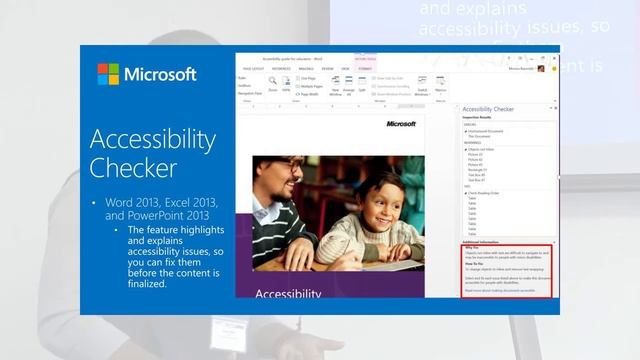Switch to the MAILINGS tab
Screen dimensions: 640x360
(x=306, y=69)
